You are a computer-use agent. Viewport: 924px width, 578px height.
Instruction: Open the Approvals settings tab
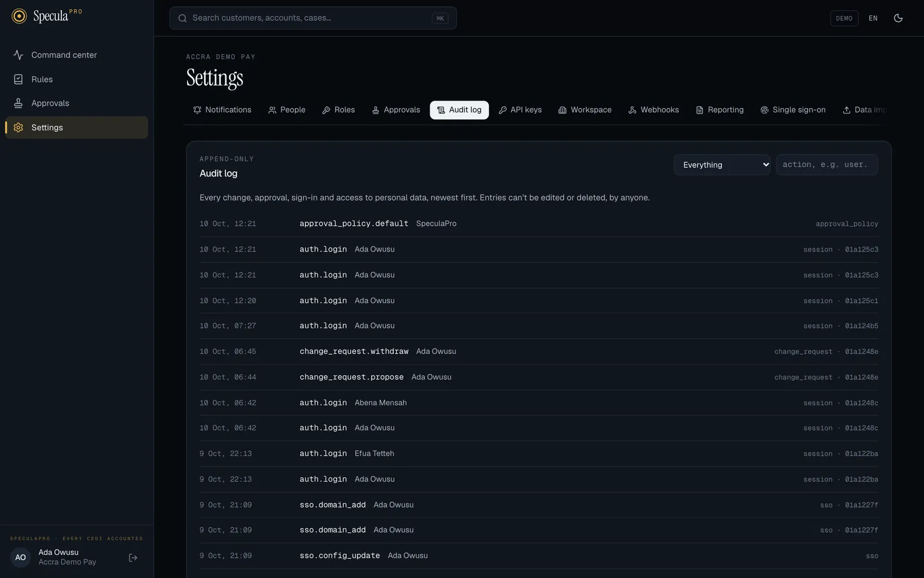(396, 110)
